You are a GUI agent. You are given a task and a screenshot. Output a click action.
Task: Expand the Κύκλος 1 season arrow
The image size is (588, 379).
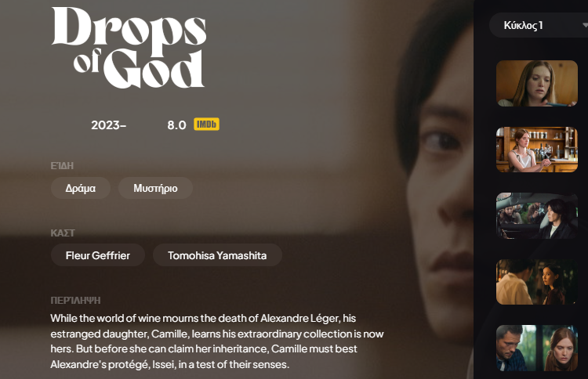[x=585, y=25]
